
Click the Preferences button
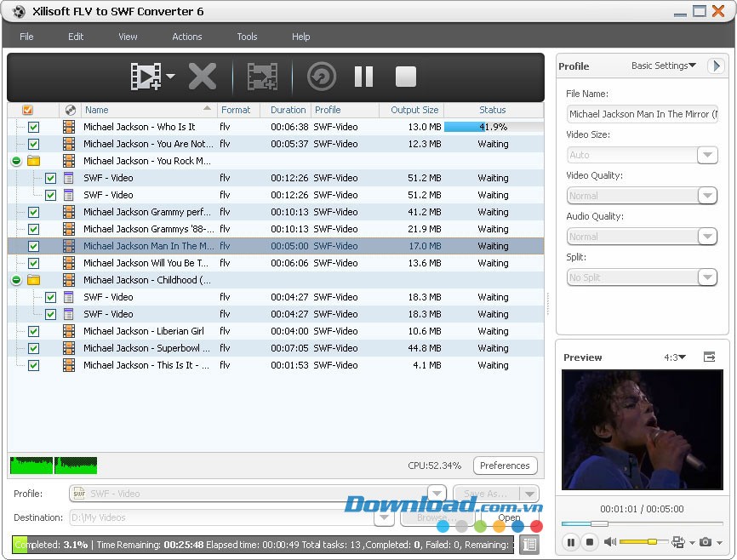505,466
